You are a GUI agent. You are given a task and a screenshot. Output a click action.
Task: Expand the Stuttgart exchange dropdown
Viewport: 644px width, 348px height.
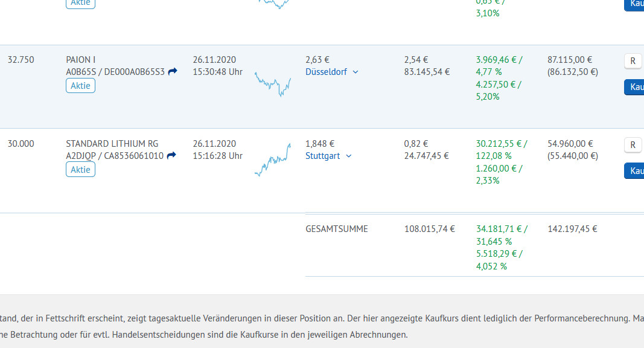(x=328, y=155)
